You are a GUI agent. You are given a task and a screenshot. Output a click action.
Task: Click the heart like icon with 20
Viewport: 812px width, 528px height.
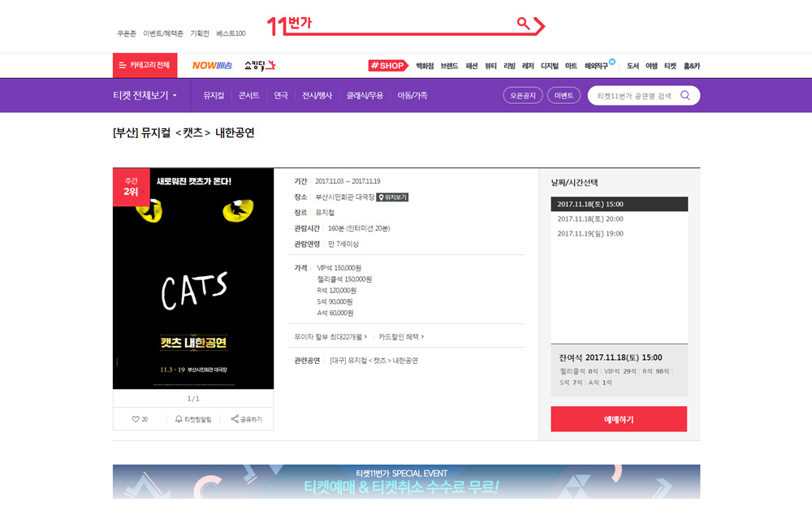(140, 419)
